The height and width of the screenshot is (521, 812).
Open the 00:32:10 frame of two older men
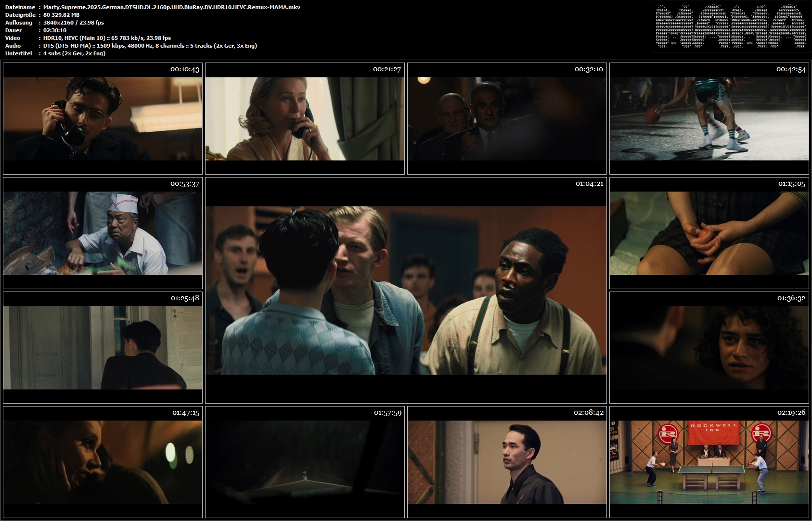pyautogui.click(x=507, y=118)
